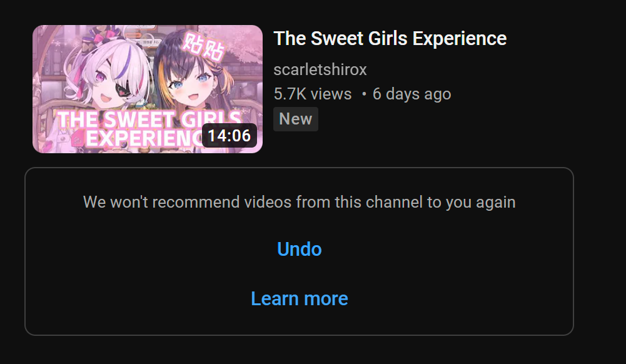Click the black heart eyepatch on thumbnail

click(x=124, y=91)
